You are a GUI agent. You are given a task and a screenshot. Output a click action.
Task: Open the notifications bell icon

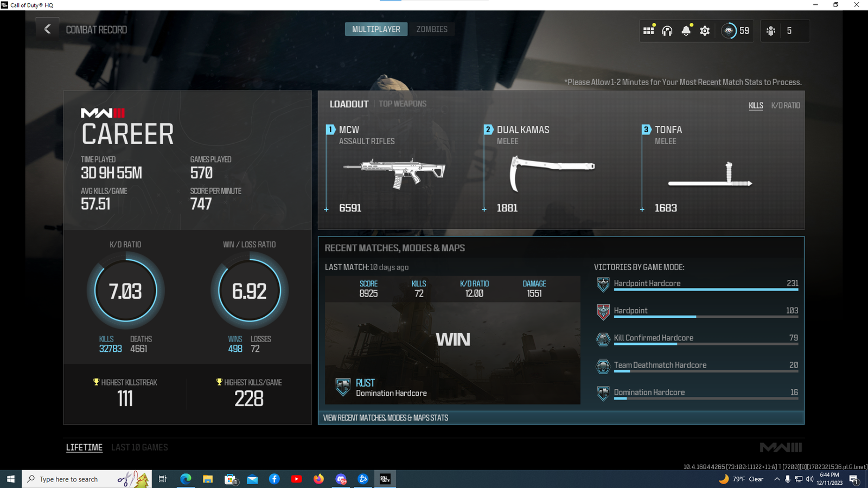click(x=686, y=31)
